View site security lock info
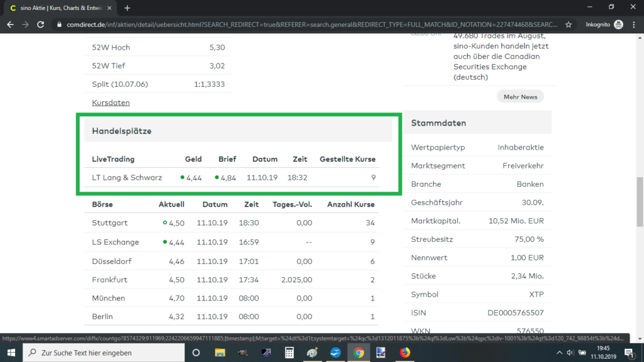Image resolution: width=644 pixels, height=362 pixels. point(59,25)
